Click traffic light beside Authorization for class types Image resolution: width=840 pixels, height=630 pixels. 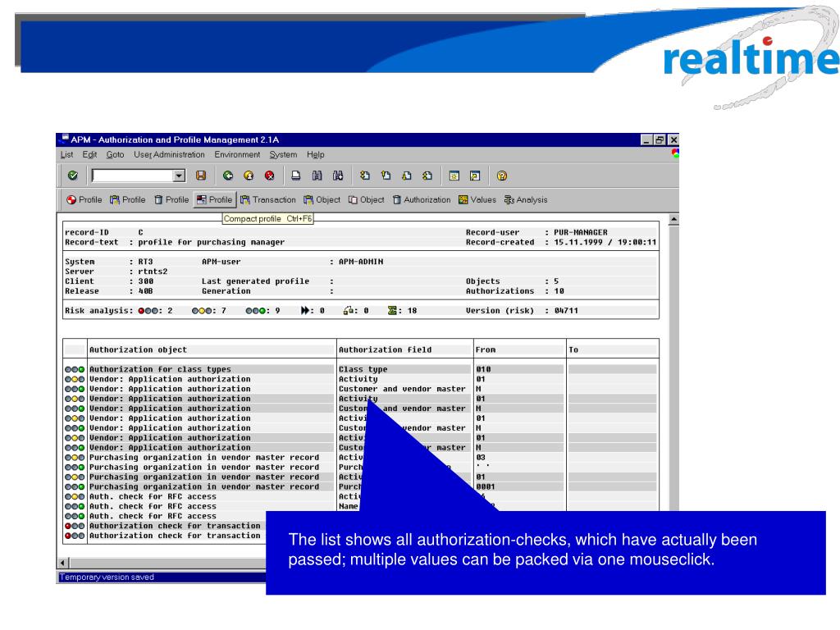[75, 370]
